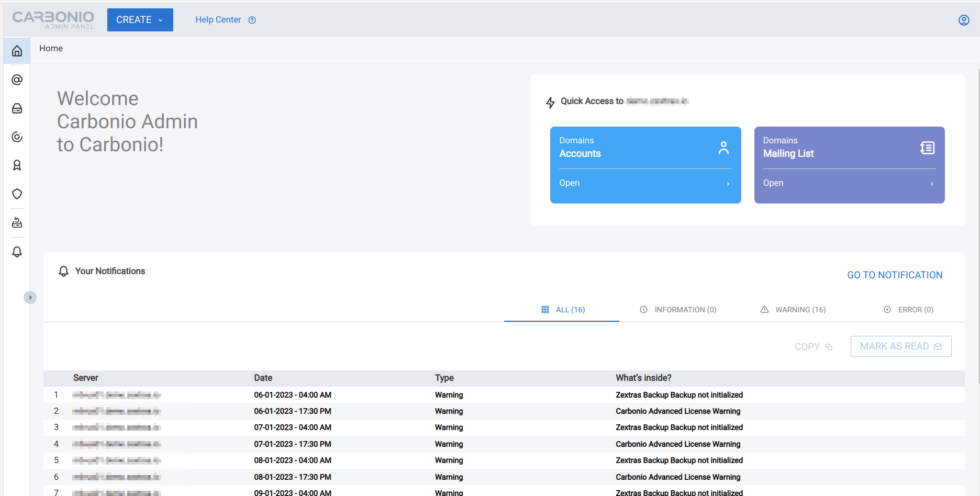Screen dimensions: 980x496
Task: Open the Privacy shield sidebar icon
Action: 17,194
